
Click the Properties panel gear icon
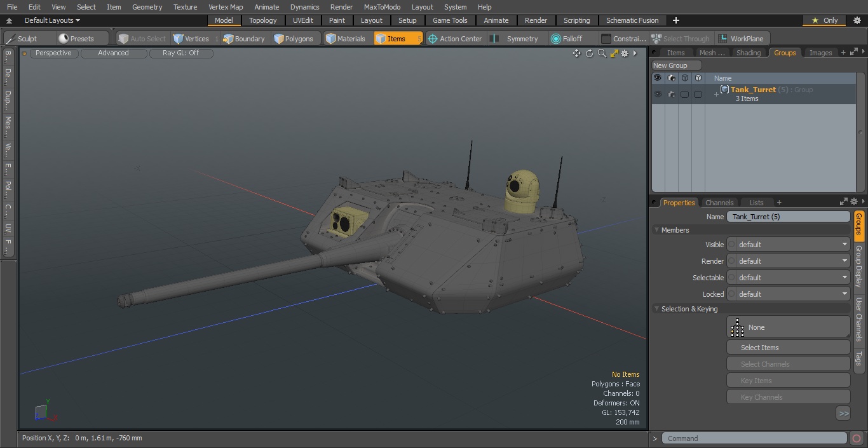pos(854,201)
